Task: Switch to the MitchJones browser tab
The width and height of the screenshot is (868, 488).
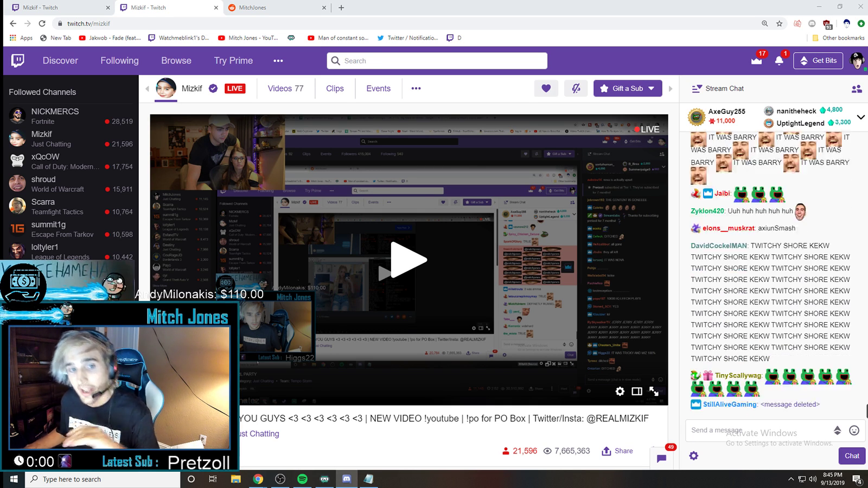Action: [x=276, y=8]
